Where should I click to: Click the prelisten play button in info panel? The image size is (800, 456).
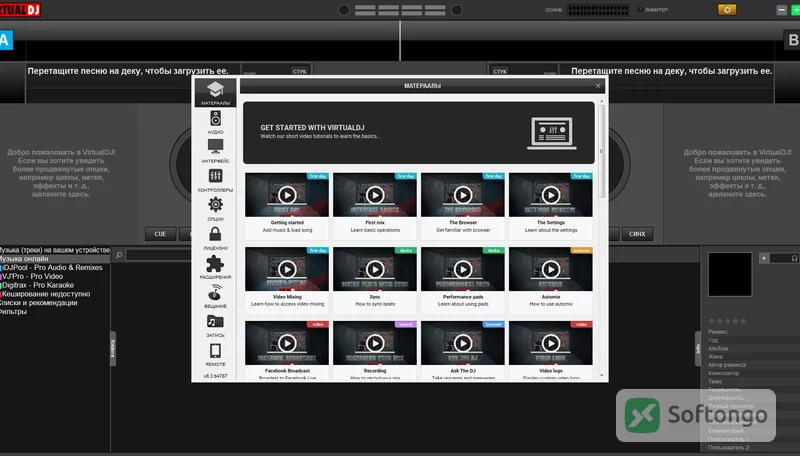[x=764, y=258]
